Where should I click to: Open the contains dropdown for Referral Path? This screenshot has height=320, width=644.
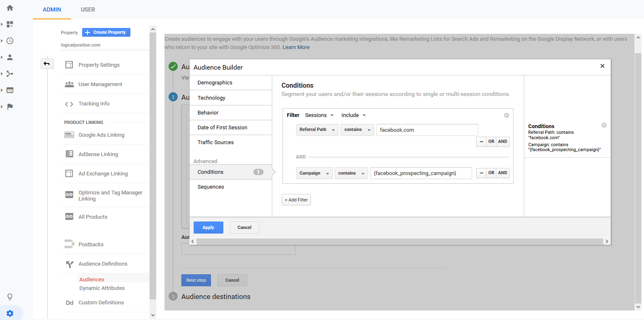357,130
